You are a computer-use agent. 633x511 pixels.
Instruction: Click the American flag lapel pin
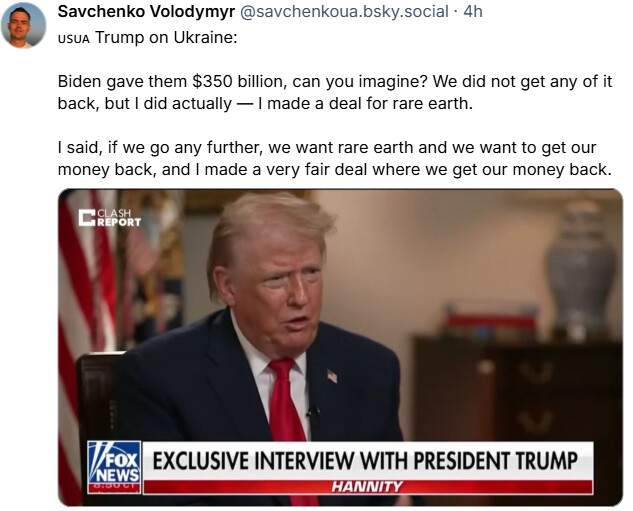(x=332, y=376)
